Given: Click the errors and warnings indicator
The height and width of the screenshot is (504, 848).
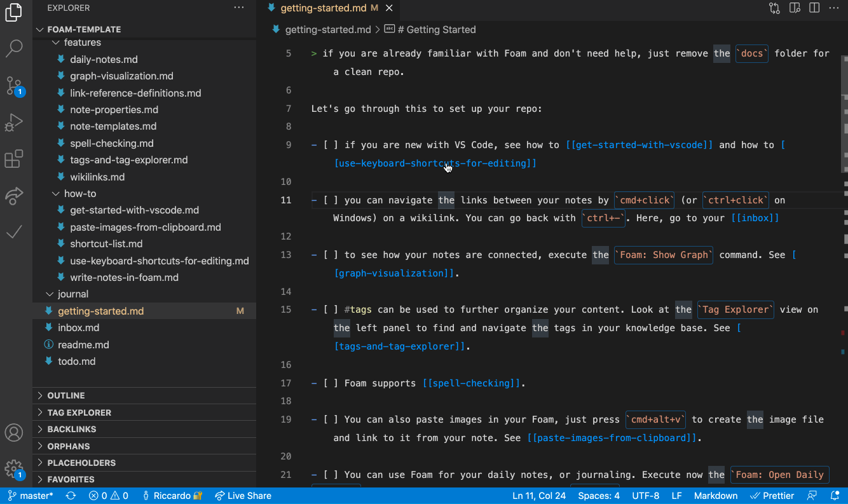Looking at the screenshot, I should [x=108, y=495].
